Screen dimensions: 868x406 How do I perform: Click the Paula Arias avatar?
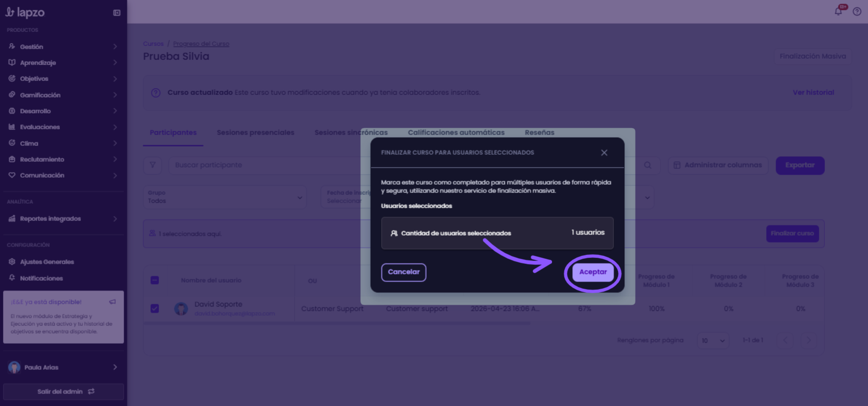coord(14,367)
